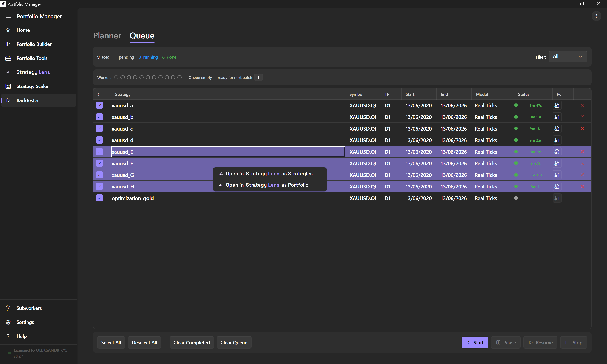Open report for xauusd_d

click(x=557, y=140)
